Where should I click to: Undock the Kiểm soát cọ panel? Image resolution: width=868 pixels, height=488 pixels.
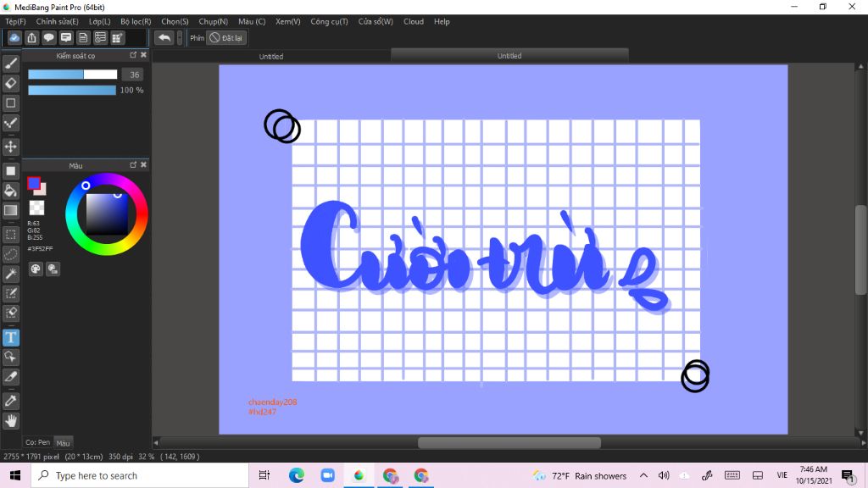coord(133,55)
